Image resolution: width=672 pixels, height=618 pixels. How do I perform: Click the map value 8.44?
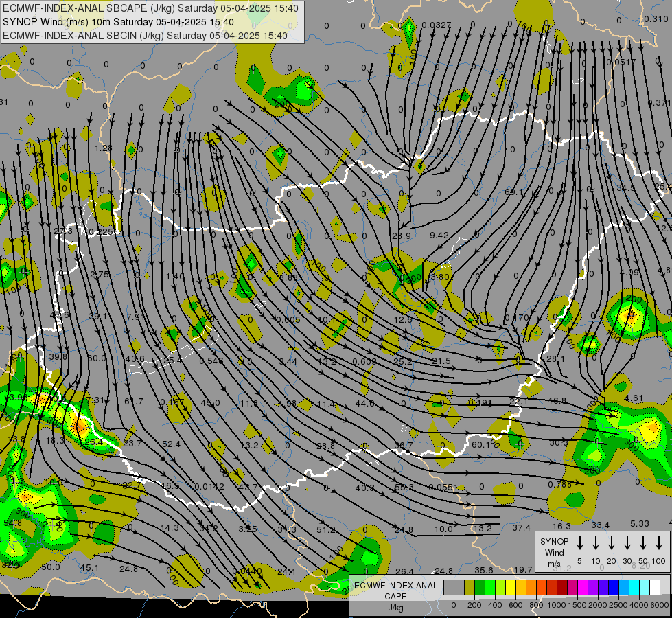[288, 362]
